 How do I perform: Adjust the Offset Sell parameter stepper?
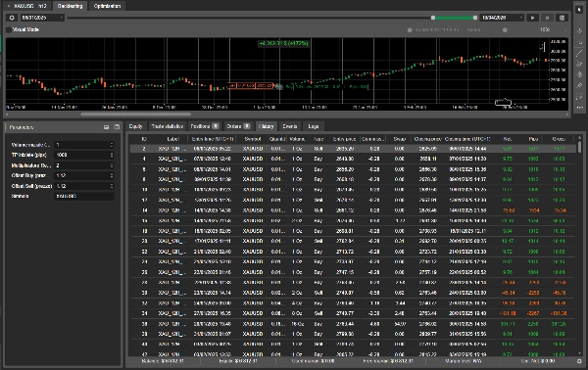(x=112, y=186)
